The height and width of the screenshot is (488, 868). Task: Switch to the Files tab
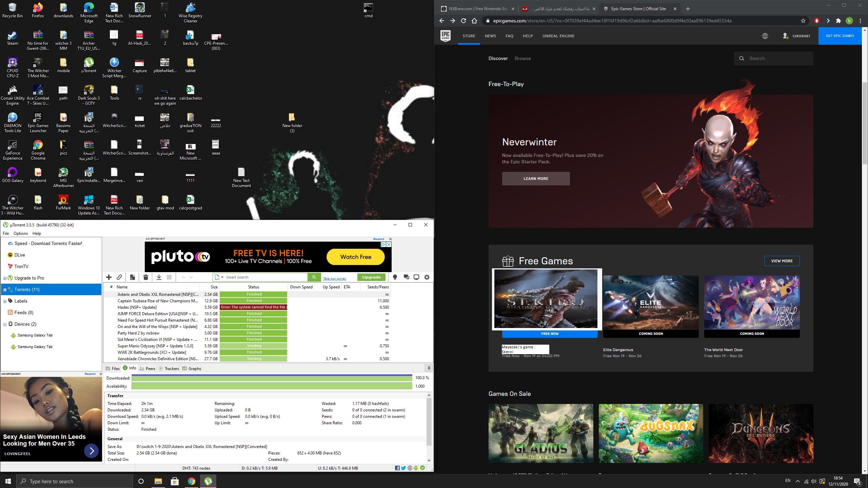click(x=113, y=368)
